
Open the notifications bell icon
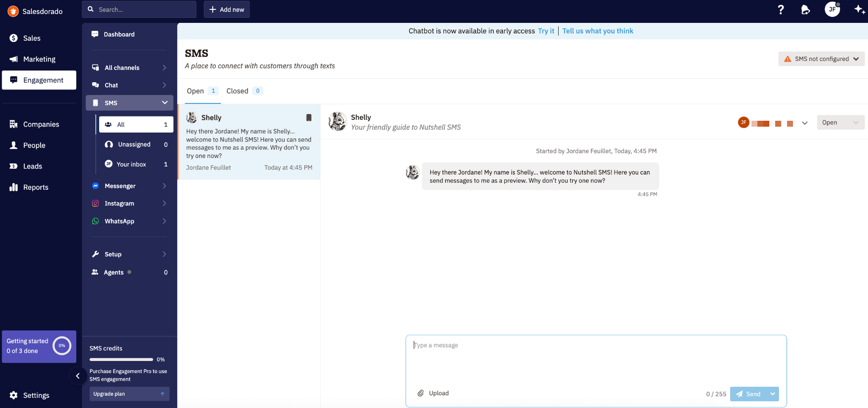click(x=805, y=10)
